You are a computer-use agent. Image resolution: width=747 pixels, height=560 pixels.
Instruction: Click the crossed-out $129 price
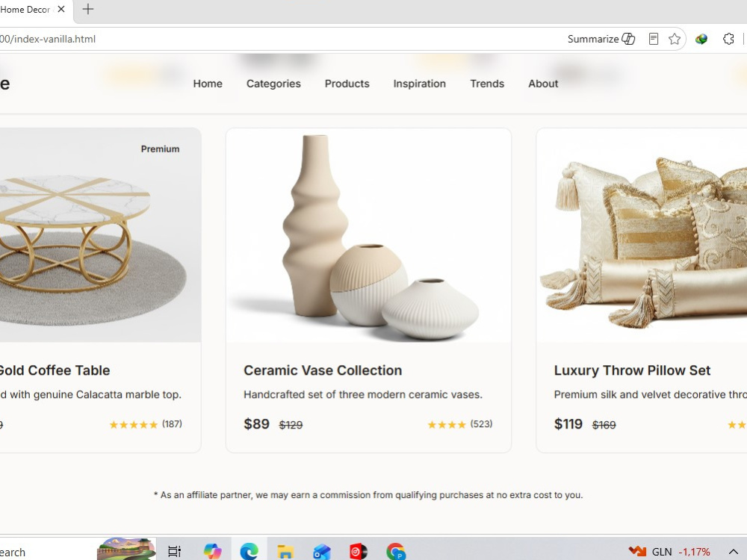coord(291,425)
